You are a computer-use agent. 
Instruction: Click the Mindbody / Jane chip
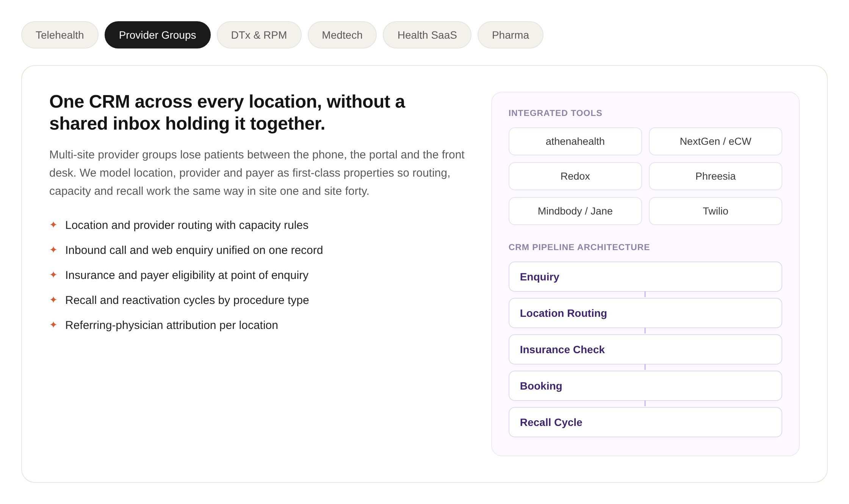pyautogui.click(x=575, y=211)
